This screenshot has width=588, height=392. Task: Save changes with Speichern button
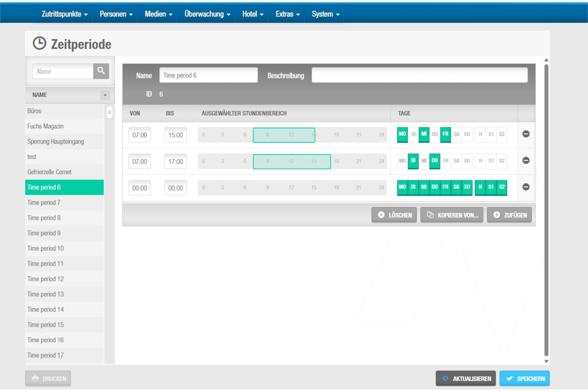(524, 379)
